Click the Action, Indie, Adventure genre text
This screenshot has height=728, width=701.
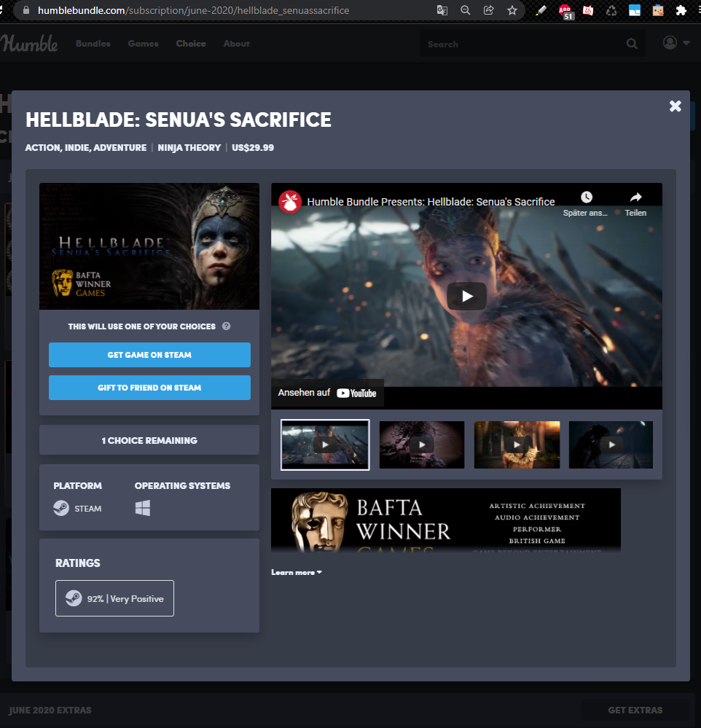point(86,148)
